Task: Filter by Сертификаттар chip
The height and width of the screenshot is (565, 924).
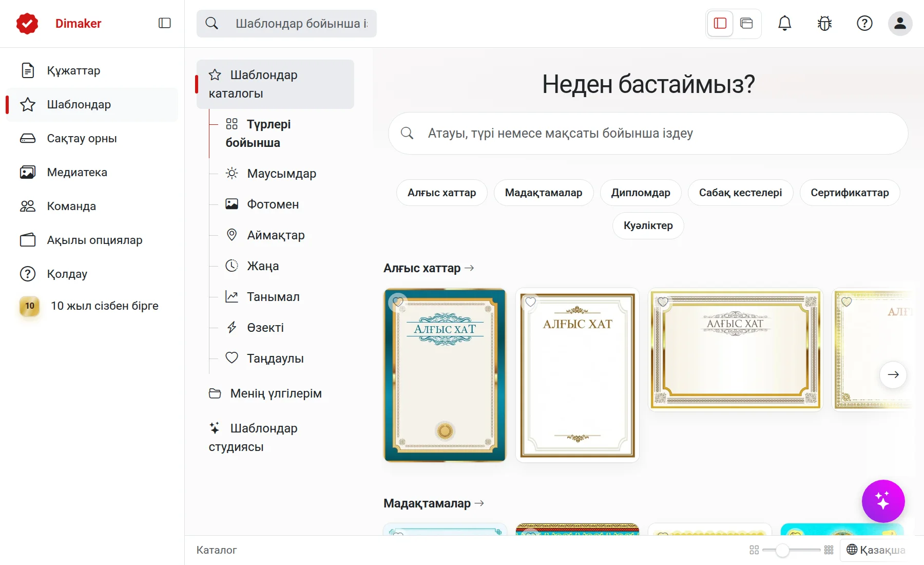Action: (850, 193)
